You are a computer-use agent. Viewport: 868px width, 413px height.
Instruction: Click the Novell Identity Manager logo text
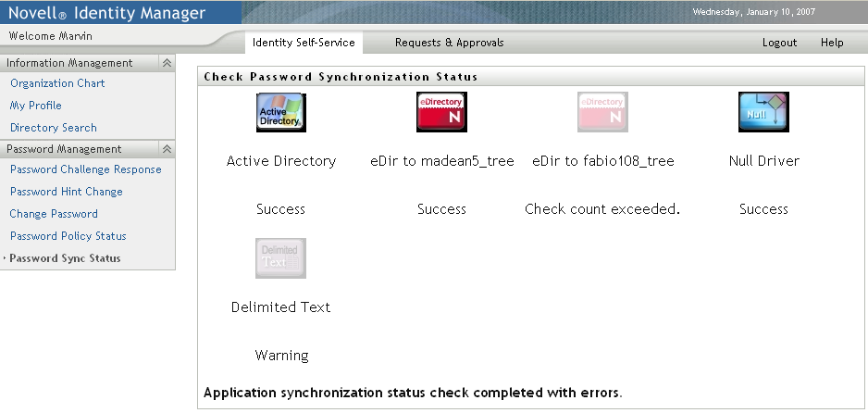click(106, 13)
